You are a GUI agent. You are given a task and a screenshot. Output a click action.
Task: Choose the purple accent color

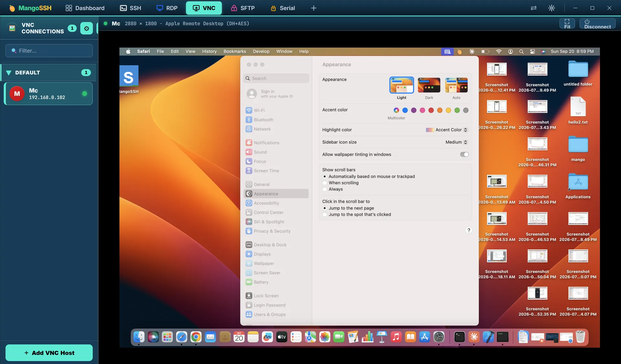[x=414, y=110]
